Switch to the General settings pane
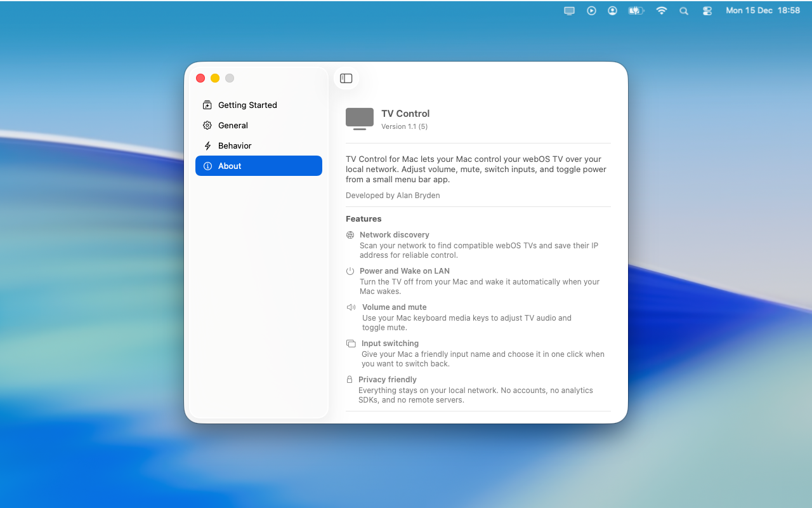This screenshot has width=812, height=508. (233, 126)
